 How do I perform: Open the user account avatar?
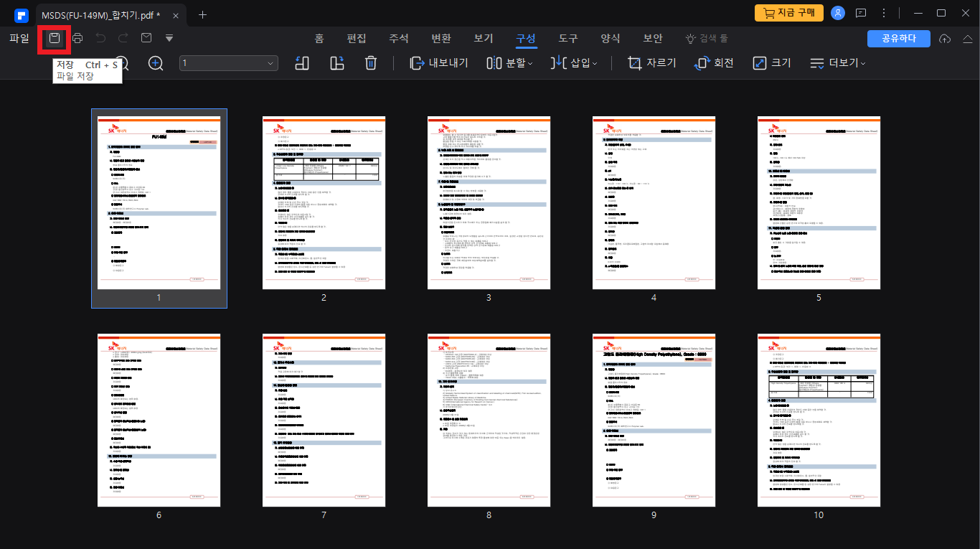click(838, 13)
